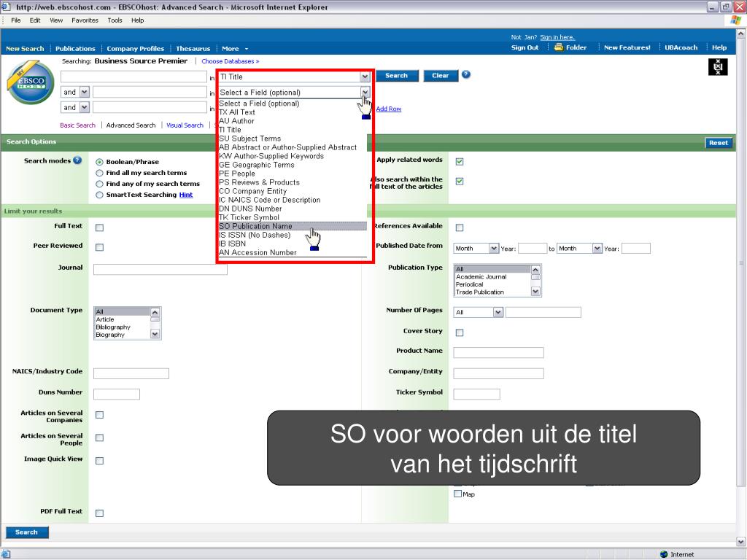Select Find any of my search terms
The height and width of the screenshot is (560, 747).
(x=99, y=184)
